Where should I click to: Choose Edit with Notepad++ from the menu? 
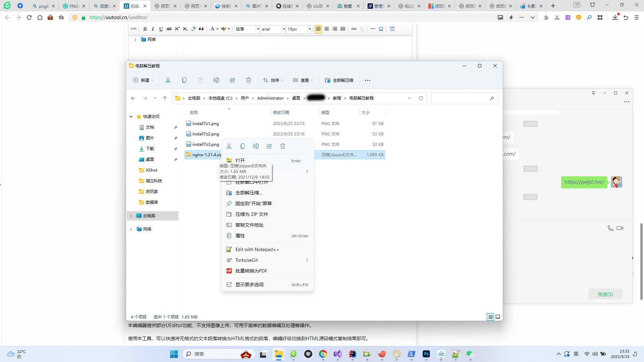(268, 249)
